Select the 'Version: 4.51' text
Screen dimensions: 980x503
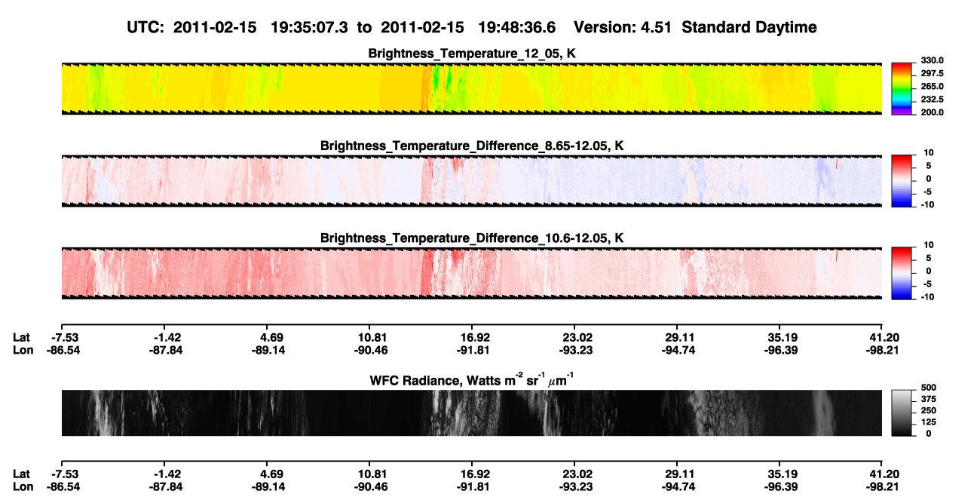[x=622, y=27]
